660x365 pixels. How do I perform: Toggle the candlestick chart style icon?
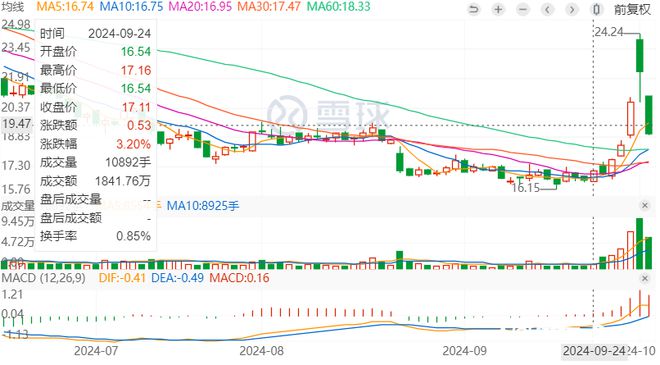(596, 9)
